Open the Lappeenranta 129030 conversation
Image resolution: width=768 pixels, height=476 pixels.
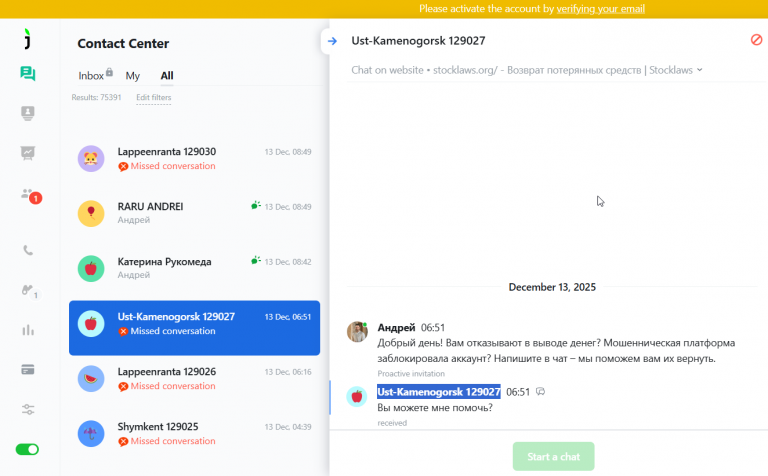pyautogui.click(x=194, y=159)
